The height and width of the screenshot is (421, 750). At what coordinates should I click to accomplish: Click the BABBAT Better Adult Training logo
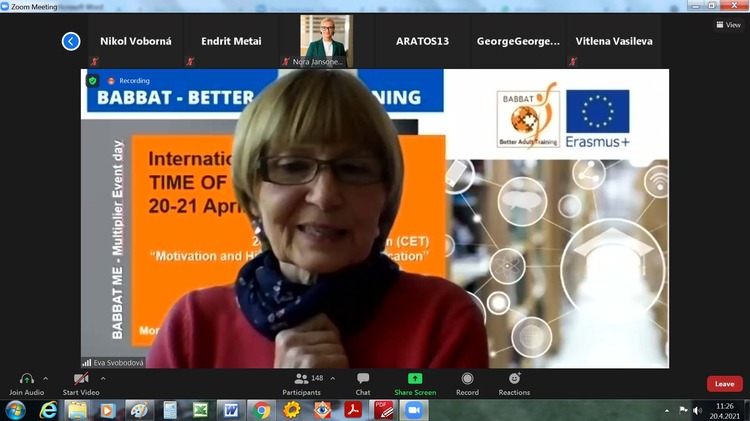pos(528,115)
